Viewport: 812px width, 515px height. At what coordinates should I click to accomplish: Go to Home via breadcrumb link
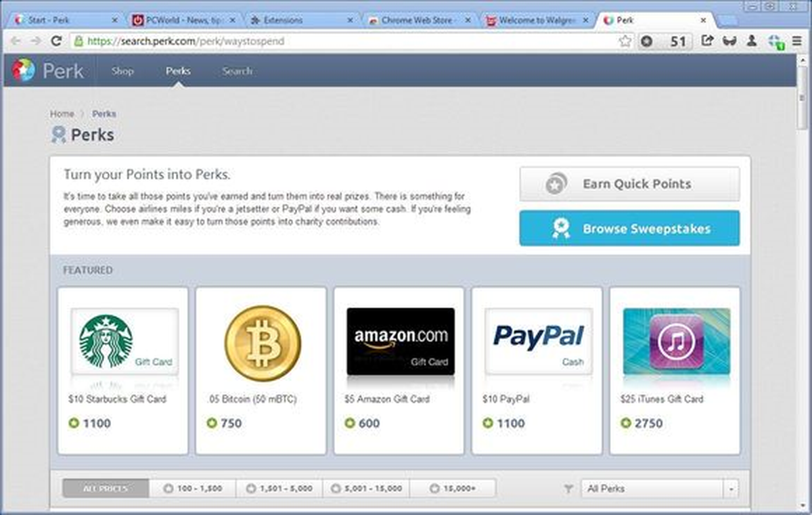[x=62, y=114]
